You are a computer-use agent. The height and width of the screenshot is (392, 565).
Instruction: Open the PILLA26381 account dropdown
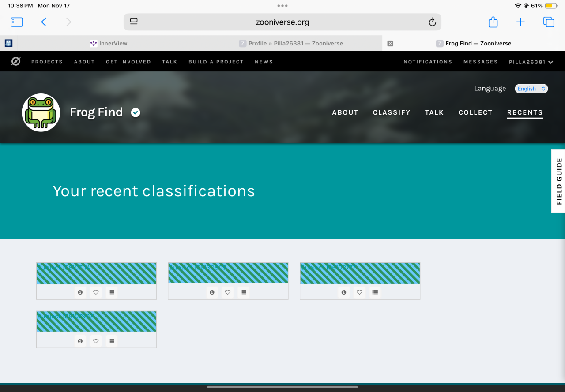[531, 62]
